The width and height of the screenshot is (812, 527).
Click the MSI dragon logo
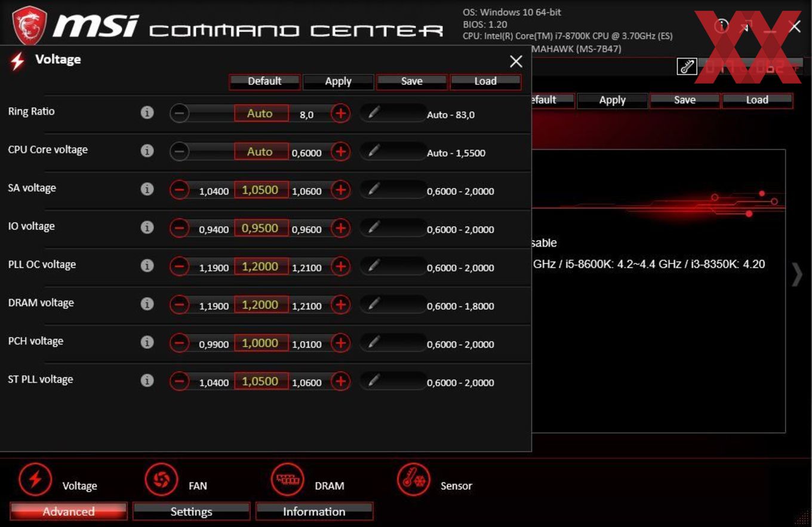[29, 24]
